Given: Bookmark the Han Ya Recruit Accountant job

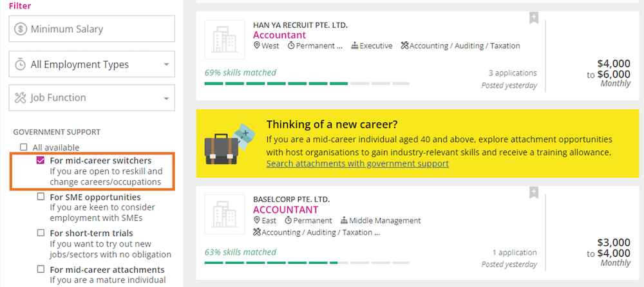Looking at the screenshot, I should tap(533, 18).
